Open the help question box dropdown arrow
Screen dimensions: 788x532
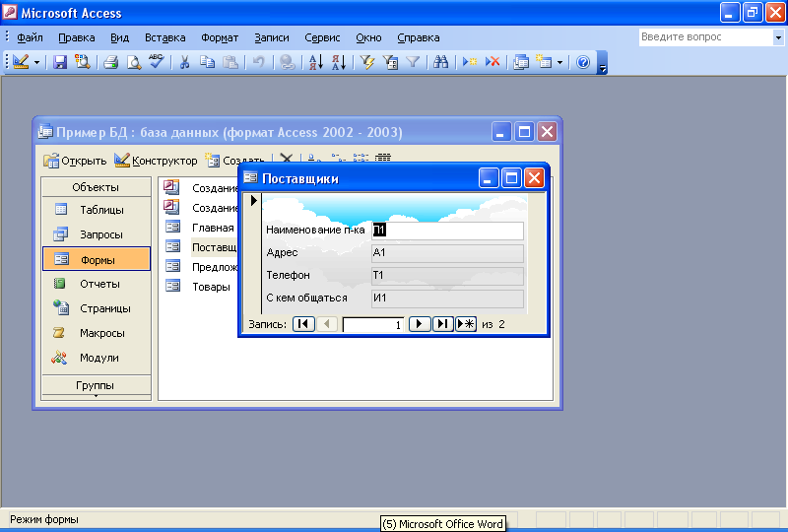[x=778, y=37]
